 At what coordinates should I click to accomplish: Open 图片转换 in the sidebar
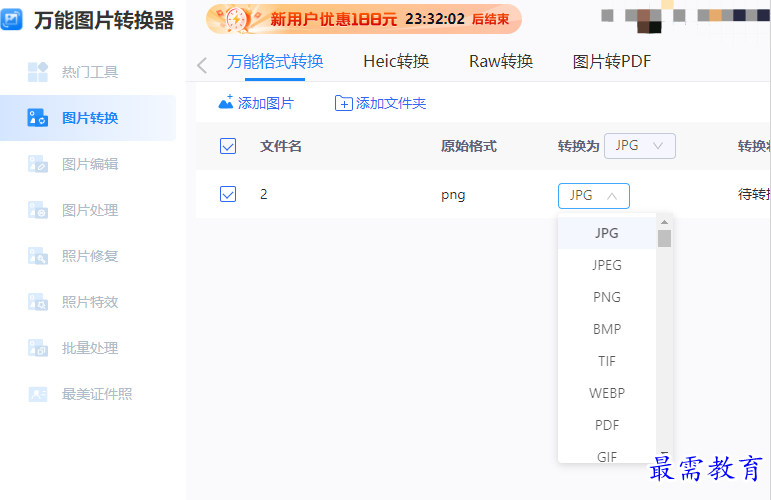(x=88, y=118)
